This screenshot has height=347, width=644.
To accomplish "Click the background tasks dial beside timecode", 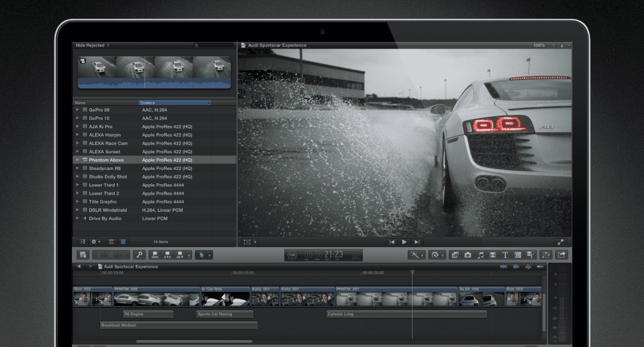I will pos(292,255).
